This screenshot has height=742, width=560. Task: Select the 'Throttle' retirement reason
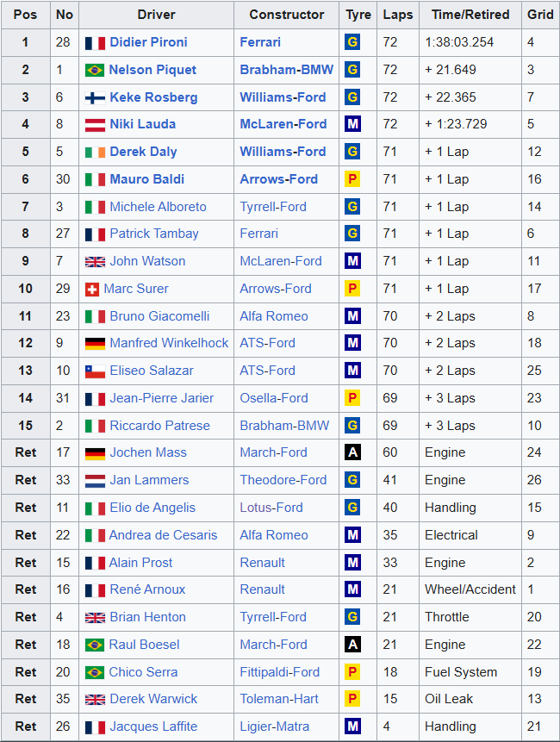(x=447, y=616)
